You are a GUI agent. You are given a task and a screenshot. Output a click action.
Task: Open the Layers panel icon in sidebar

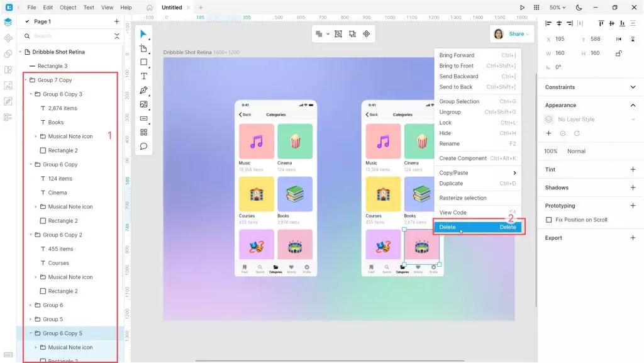[8, 22]
